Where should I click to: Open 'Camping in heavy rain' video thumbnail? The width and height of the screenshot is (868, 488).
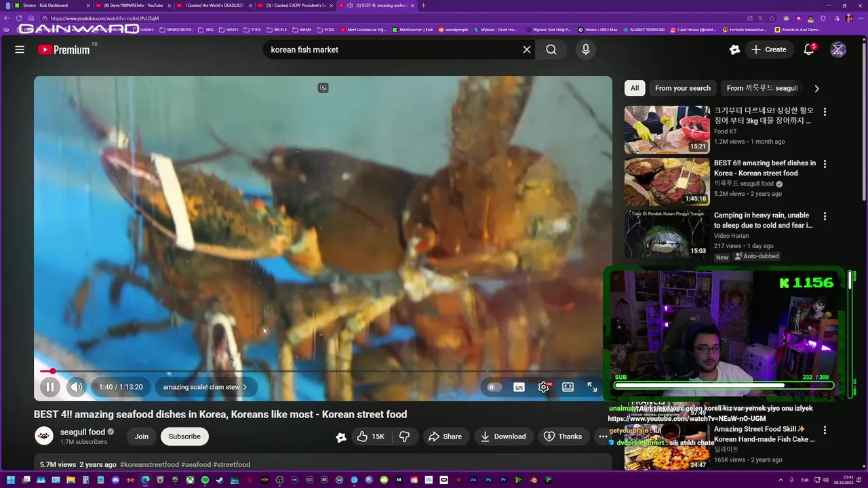pyautogui.click(x=667, y=234)
